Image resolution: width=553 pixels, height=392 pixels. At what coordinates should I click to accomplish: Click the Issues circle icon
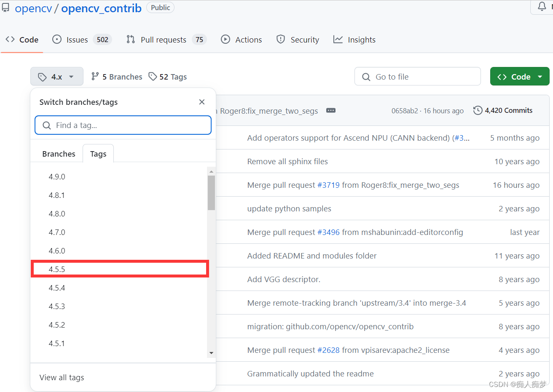(x=57, y=39)
